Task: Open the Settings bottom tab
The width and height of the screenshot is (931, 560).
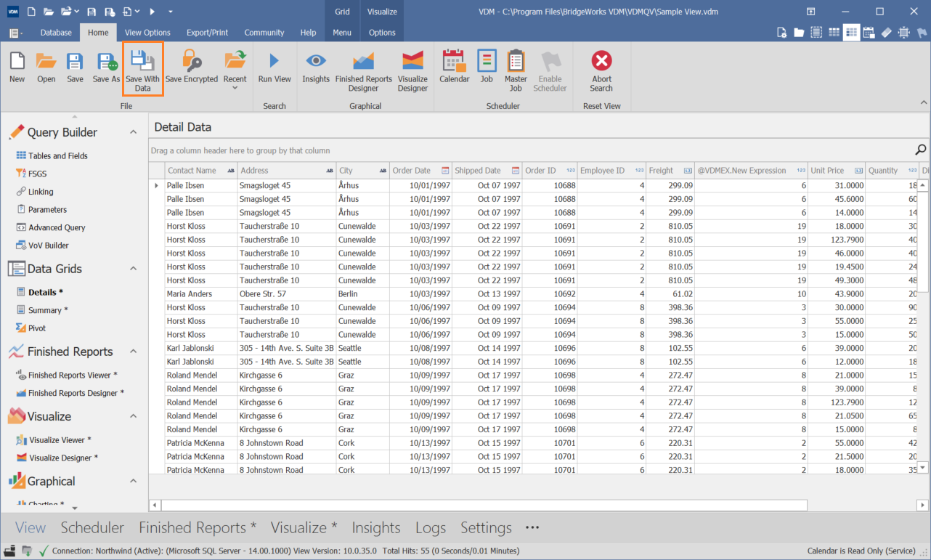Action: click(486, 528)
